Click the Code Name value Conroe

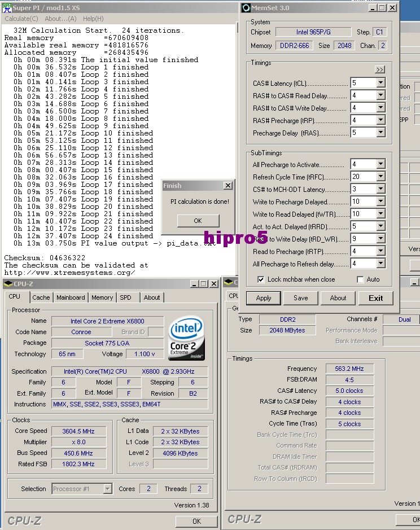click(x=81, y=332)
